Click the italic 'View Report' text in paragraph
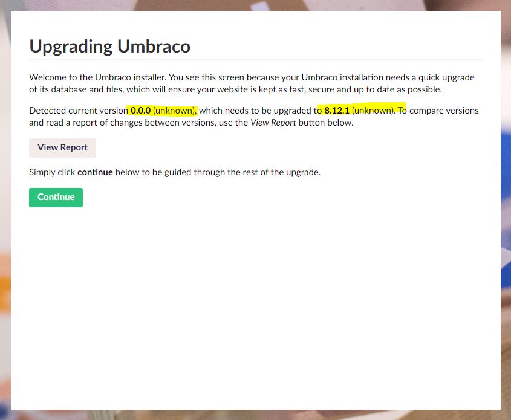Screen dimensions: 511x420 pyautogui.click(x=273, y=123)
